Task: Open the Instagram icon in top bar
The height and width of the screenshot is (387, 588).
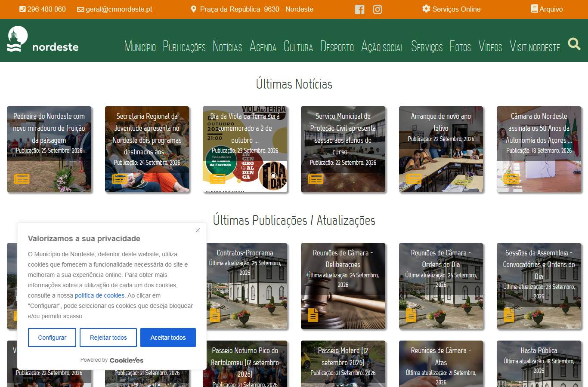Action: [x=378, y=9]
